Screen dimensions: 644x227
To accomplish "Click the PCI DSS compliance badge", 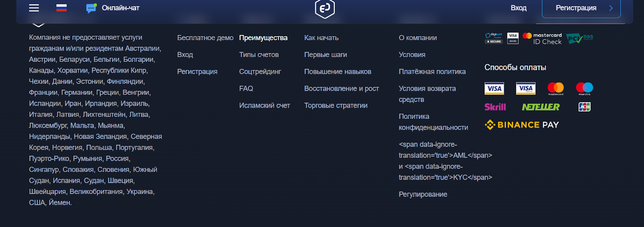I will click(579, 39).
